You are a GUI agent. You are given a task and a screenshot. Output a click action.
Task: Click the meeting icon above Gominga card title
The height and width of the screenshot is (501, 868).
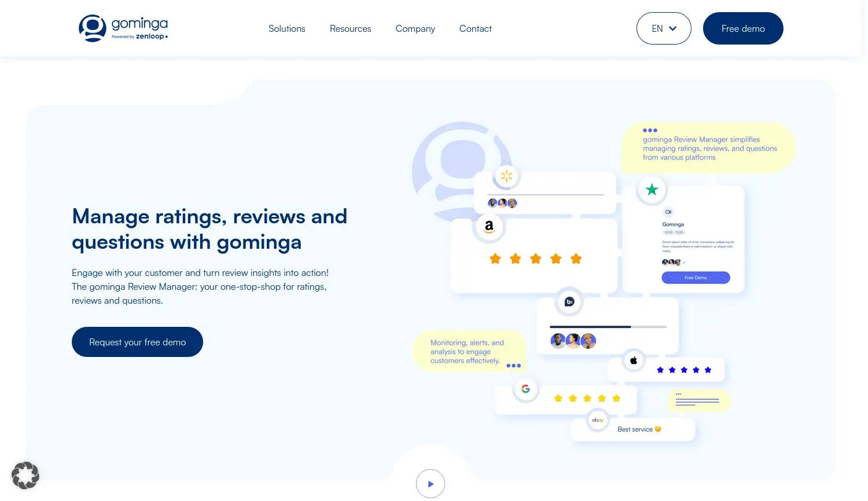pyautogui.click(x=668, y=212)
